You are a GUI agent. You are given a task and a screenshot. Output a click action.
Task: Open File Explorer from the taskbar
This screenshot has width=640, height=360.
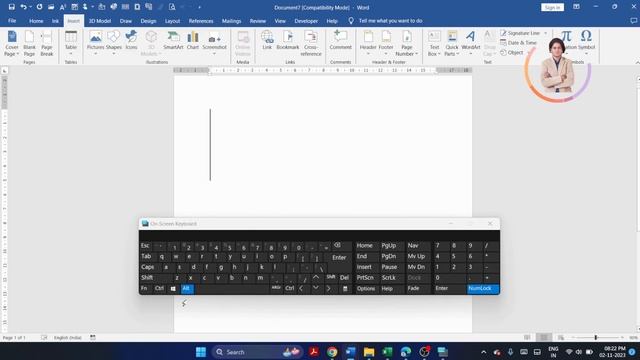pos(369,352)
